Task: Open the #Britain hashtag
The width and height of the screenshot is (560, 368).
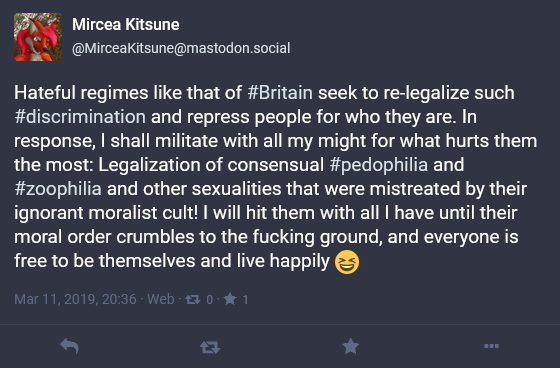Action: pos(280,93)
